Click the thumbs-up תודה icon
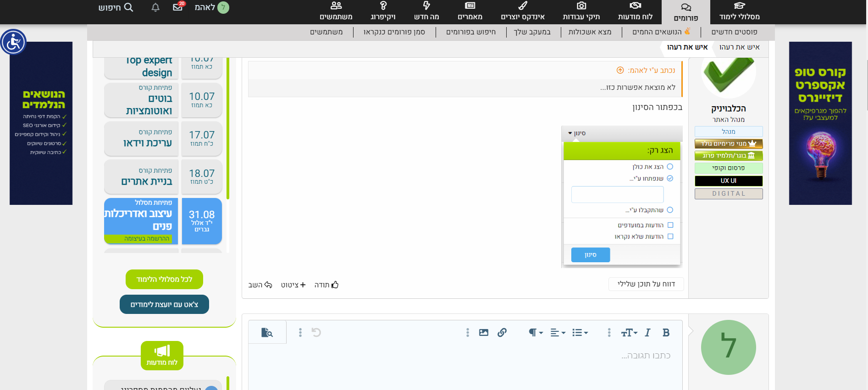868x390 pixels. tap(335, 285)
